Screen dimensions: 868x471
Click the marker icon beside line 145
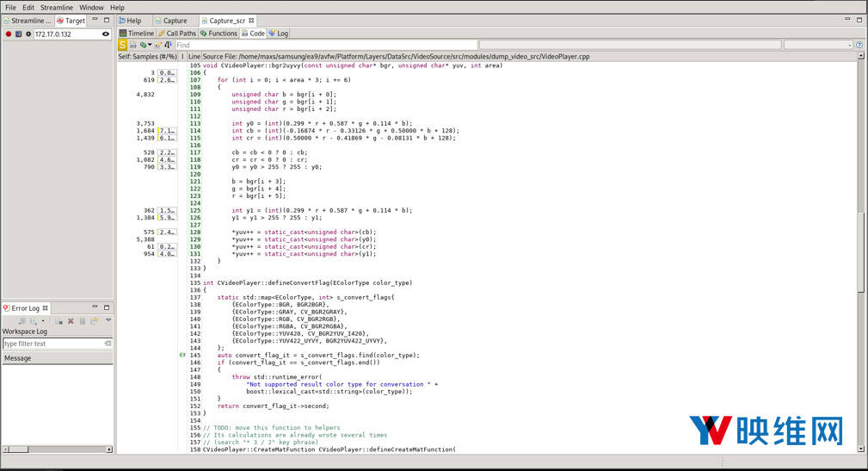point(182,355)
